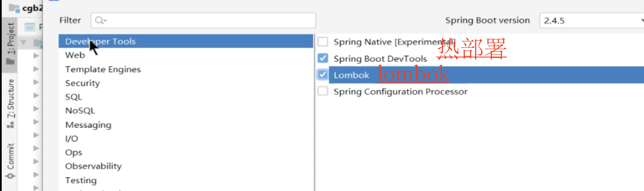
Task: Select the Developer Tools category
Action: [x=186, y=41]
